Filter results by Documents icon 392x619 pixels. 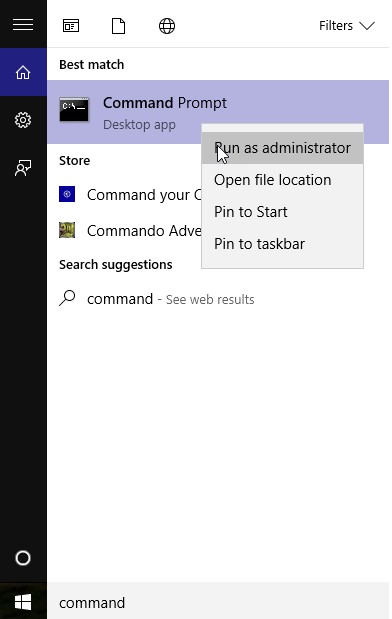pyautogui.click(x=118, y=26)
